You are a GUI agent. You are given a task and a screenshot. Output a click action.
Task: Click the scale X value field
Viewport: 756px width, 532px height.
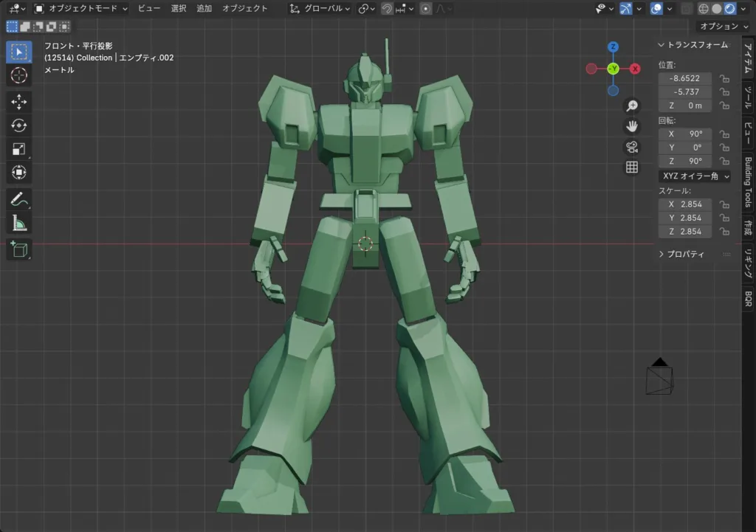[x=684, y=204]
